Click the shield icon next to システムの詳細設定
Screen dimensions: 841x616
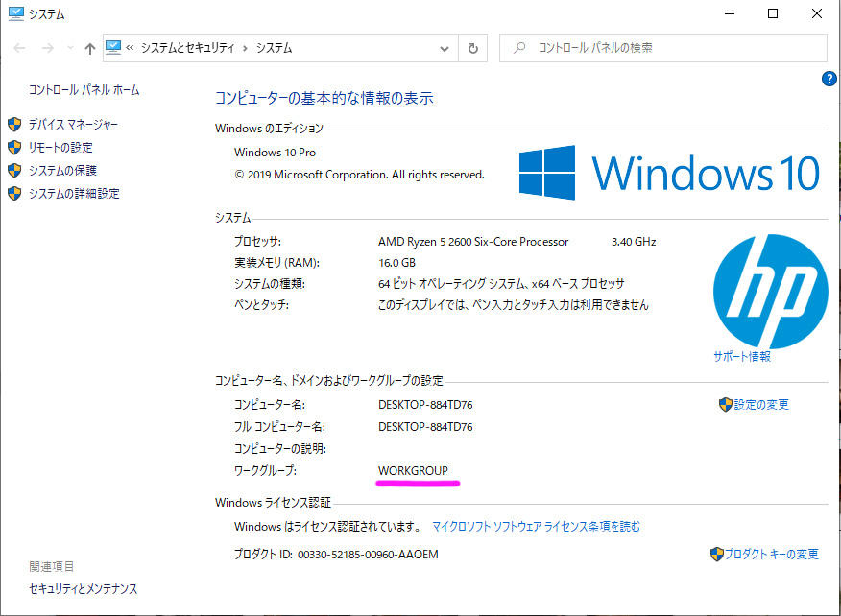(14, 194)
